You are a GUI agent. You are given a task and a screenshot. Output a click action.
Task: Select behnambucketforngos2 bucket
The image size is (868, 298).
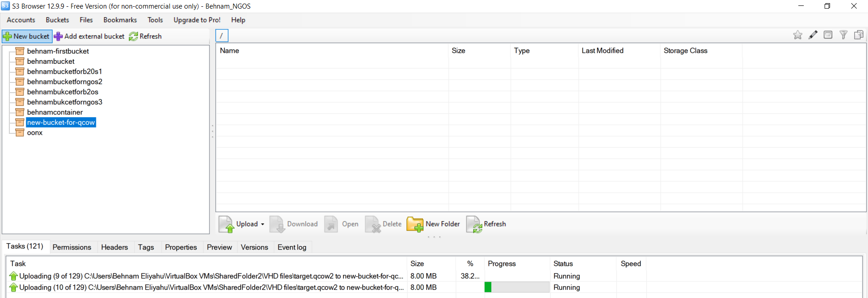coord(65,82)
